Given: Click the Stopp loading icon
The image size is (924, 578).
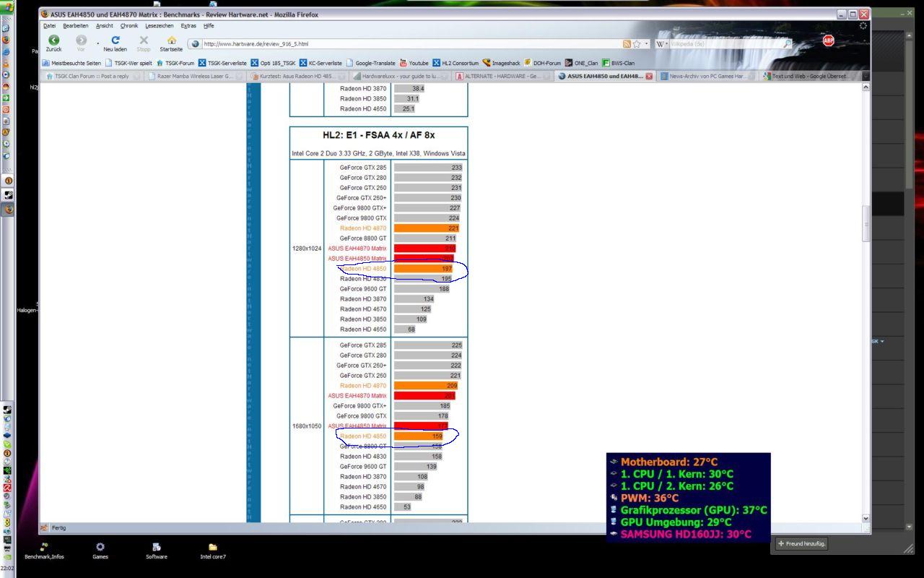Looking at the screenshot, I should [x=144, y=40].
